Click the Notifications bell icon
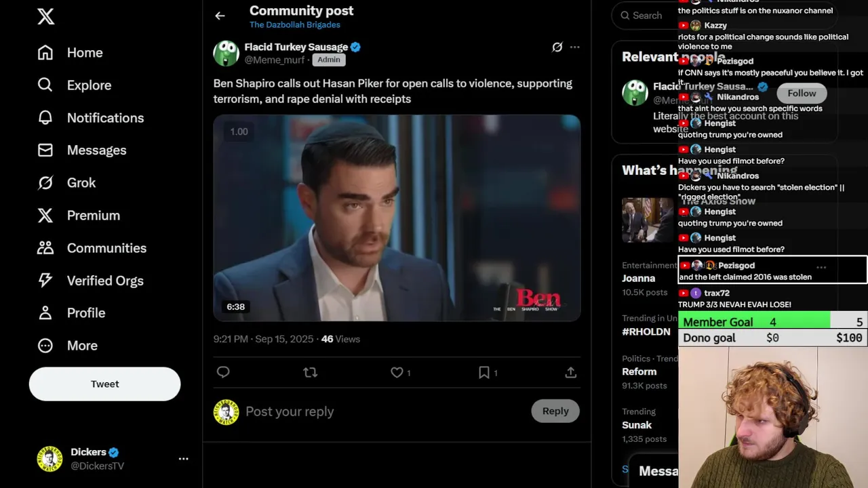Viewport: 868px width, 488px height. [45, 118]
